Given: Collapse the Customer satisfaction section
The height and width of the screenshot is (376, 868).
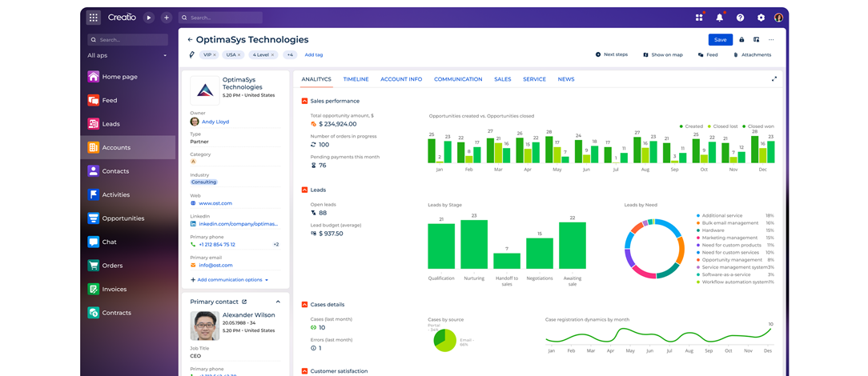Looking at the screenshot, I should pos(304,371).
